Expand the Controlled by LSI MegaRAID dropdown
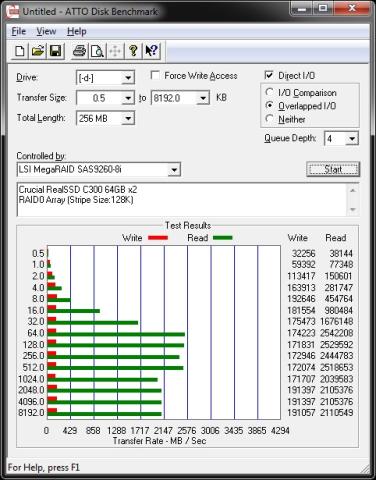Image resolution: width=376 pixels, height=480 pixels. [174, 170]
